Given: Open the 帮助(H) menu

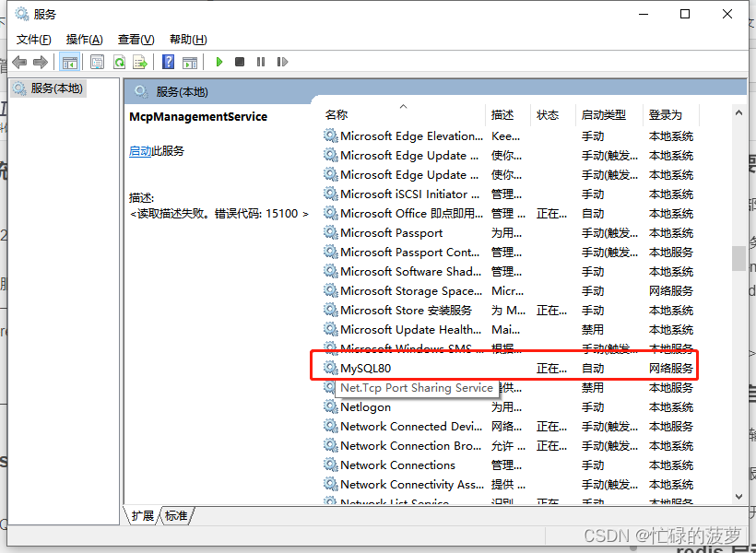Looking at the screenshot, I should point(188,40).
